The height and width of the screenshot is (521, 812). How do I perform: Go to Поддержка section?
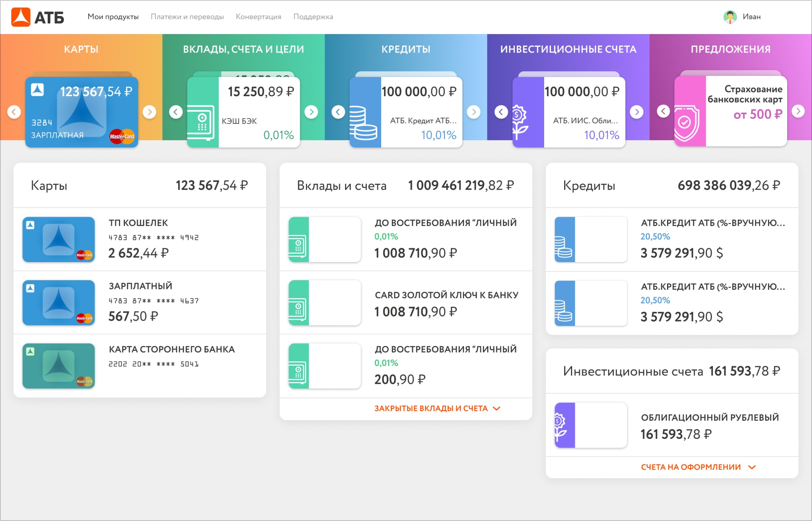(x=313, y=17)
